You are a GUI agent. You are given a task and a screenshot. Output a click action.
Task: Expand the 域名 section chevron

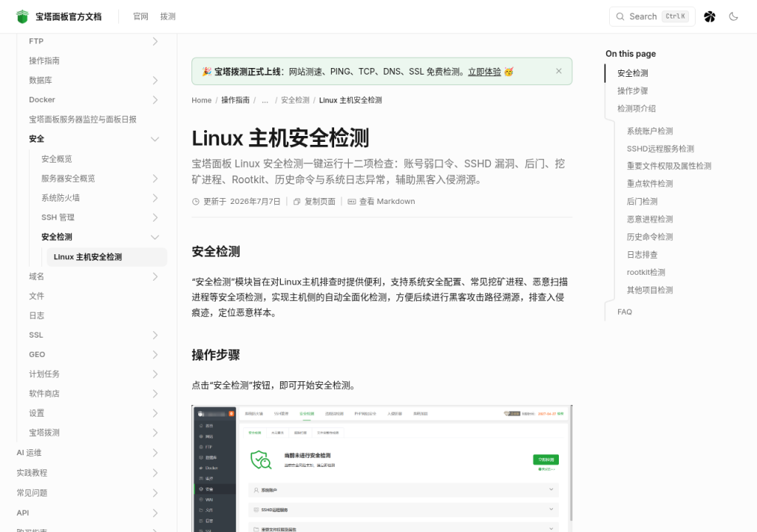click(x=155, y=276)
